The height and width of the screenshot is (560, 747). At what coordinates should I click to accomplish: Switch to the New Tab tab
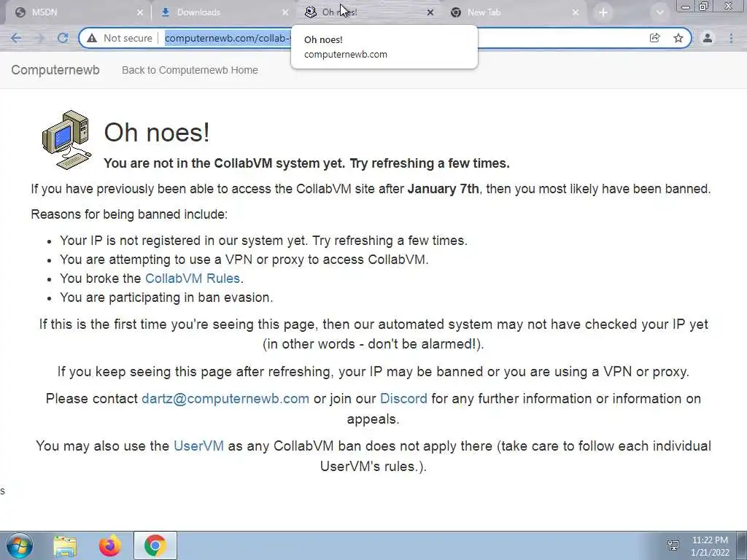pyautogui.click(x=514, y=12)
